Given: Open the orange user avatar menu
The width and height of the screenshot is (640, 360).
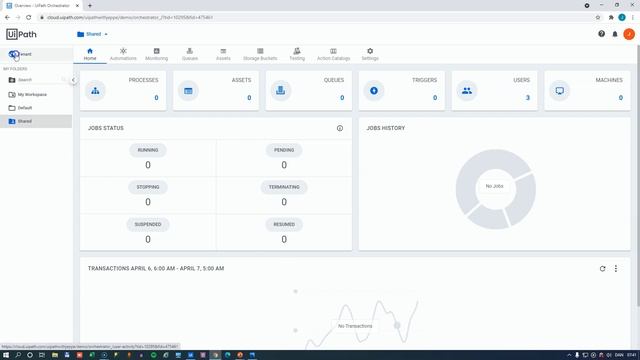Looking at the screenshot, I should pos(629,34).
